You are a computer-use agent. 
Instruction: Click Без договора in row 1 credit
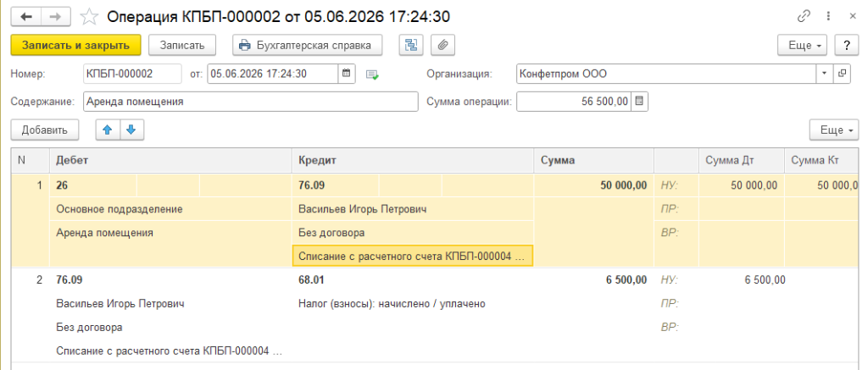[413, 233]
